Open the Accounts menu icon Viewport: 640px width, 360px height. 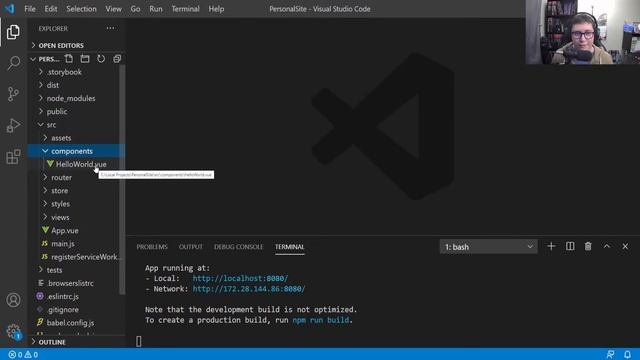(x=13, y=300)
